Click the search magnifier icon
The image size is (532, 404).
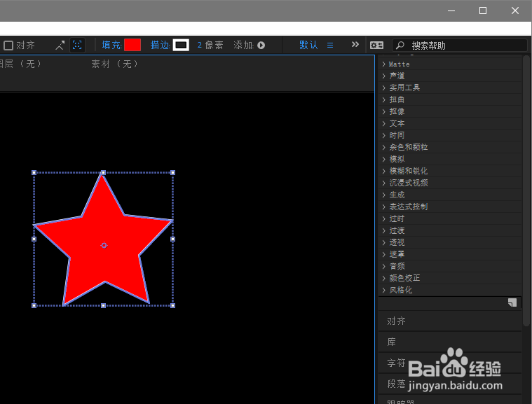[400, 45]
